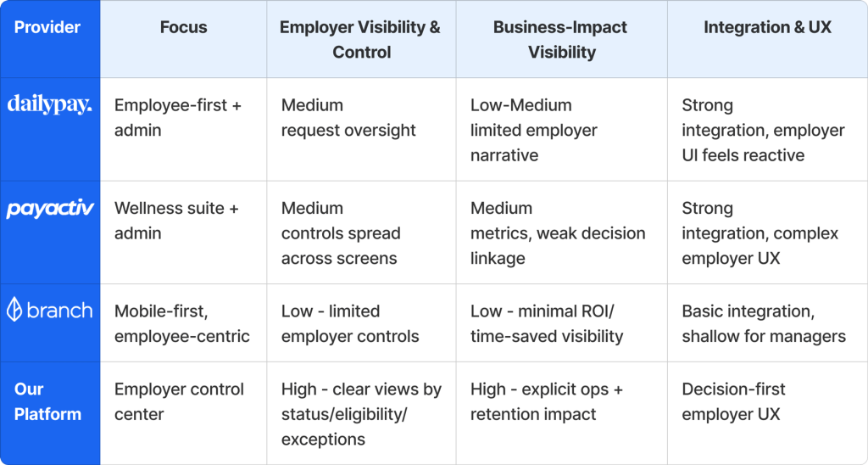Select the Basic integration, shallow for managers cell
Viewport: 868px width, 465px height.
point(763,323)
